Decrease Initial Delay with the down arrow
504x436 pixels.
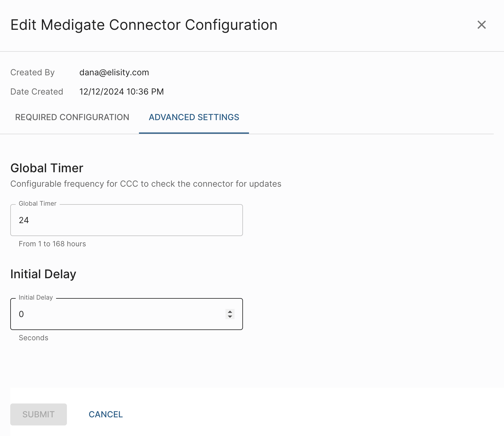tap(230, 316)
